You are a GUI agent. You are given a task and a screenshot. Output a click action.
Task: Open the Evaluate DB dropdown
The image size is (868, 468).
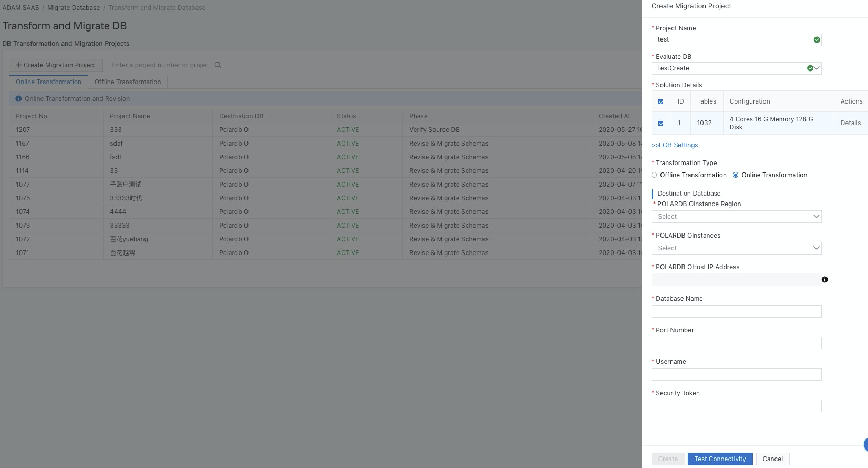pyautogui.click(x=736, y=68)
